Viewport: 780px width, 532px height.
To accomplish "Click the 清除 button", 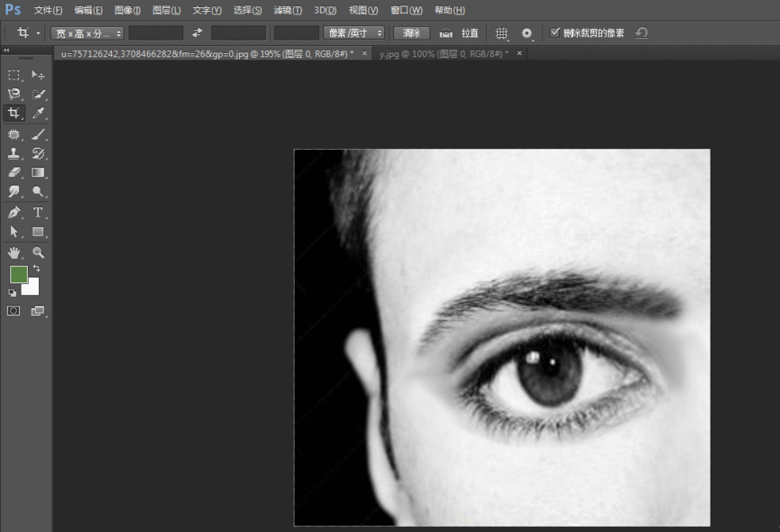I will click(x=411, y=33).
